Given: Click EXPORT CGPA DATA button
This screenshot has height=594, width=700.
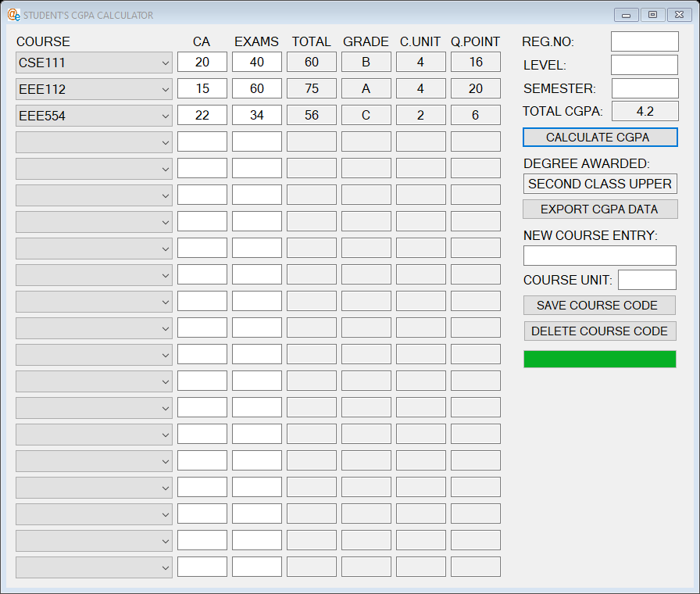Looking at the screenshot, I should tap(600, 209).
